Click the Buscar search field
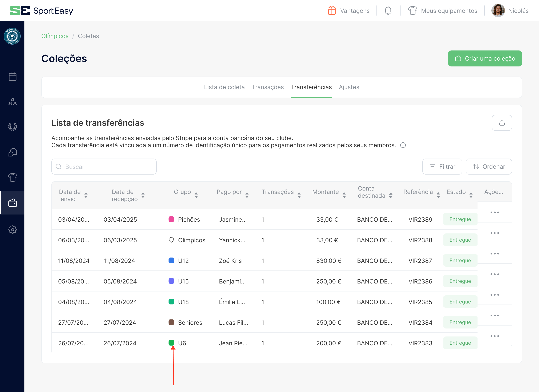The height and width of the screenshot is (392, 539). (x=104, y=166)
